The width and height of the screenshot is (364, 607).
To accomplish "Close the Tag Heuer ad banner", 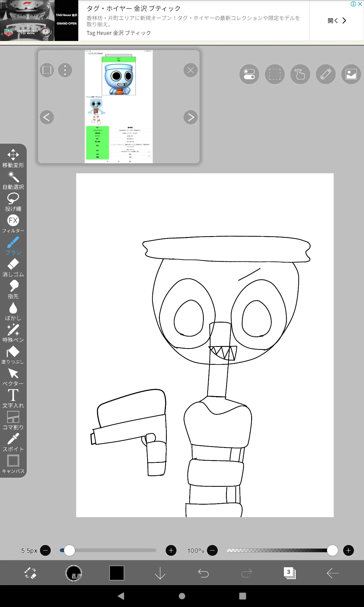I will pos(360,4).
